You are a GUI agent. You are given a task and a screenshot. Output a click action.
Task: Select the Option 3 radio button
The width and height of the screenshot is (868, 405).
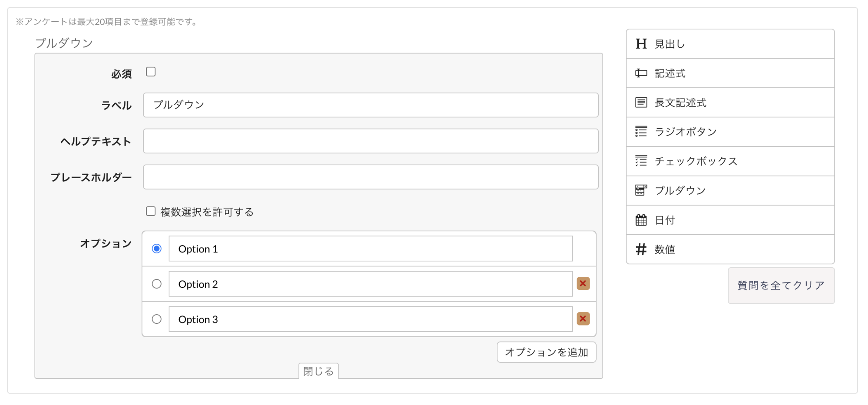[x=157, y=319]
